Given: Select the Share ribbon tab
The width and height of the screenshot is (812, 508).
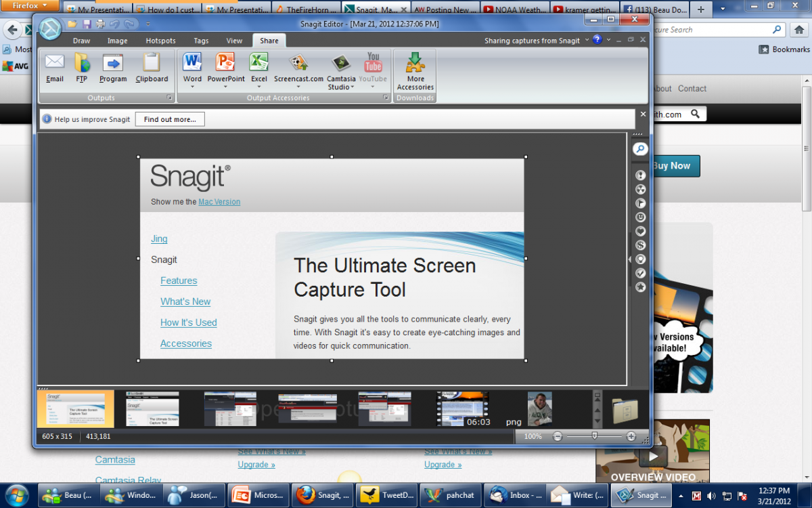Looking at the screenshot, I should click(269, 41).
